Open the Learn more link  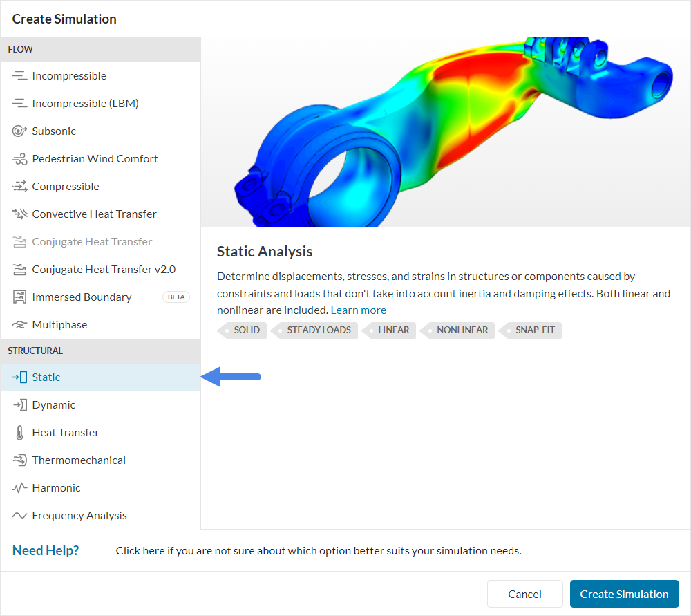[358, 310]
